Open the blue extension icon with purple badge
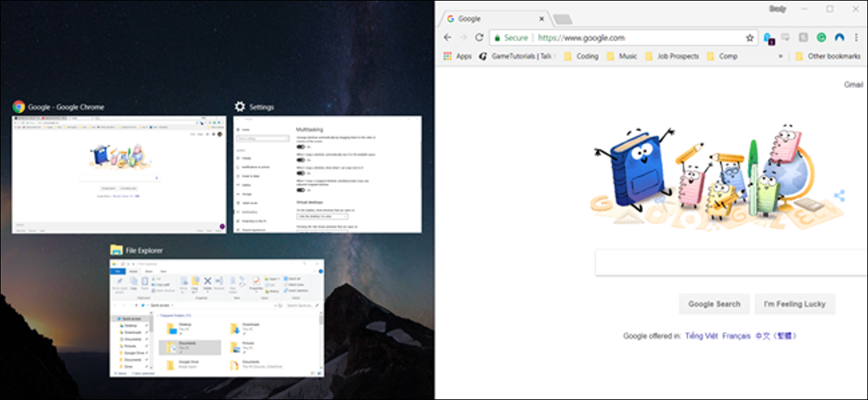 pyautogui.click(x=768, y=38)
